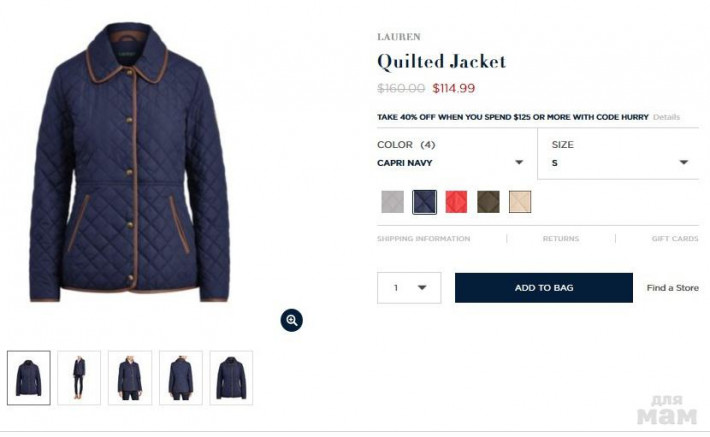The width and height of the screenshot is (710, 437).
Task: Select the olive green color swatch
Action: coord(488,202)
